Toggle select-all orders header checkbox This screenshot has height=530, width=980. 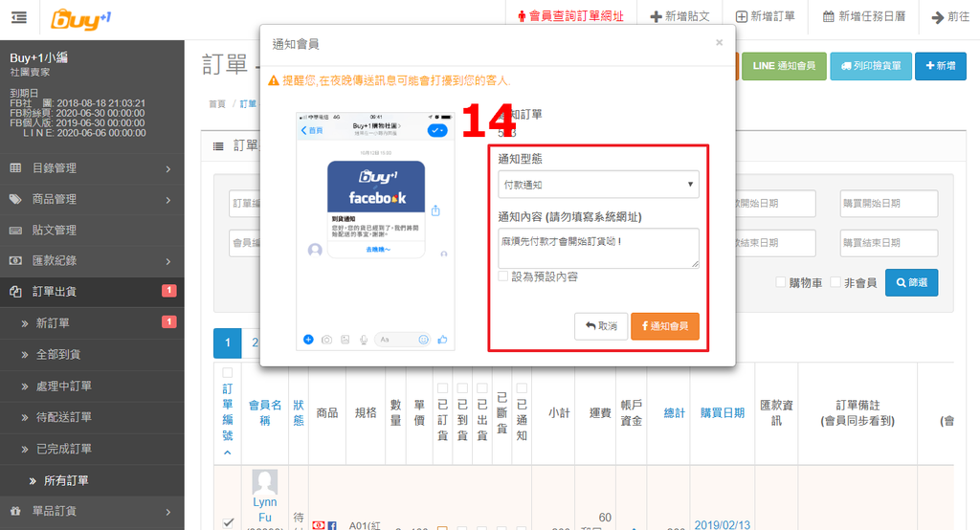tap(228, 373)
